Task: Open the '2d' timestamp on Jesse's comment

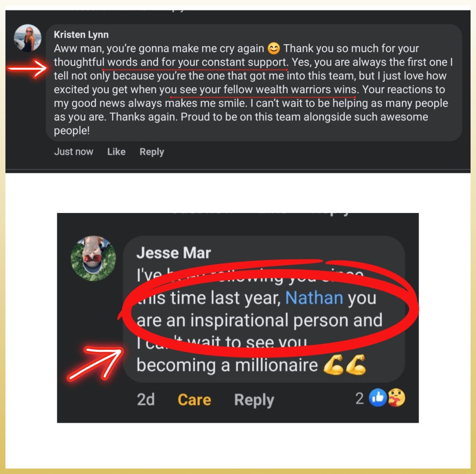Action: click(146, 399)
